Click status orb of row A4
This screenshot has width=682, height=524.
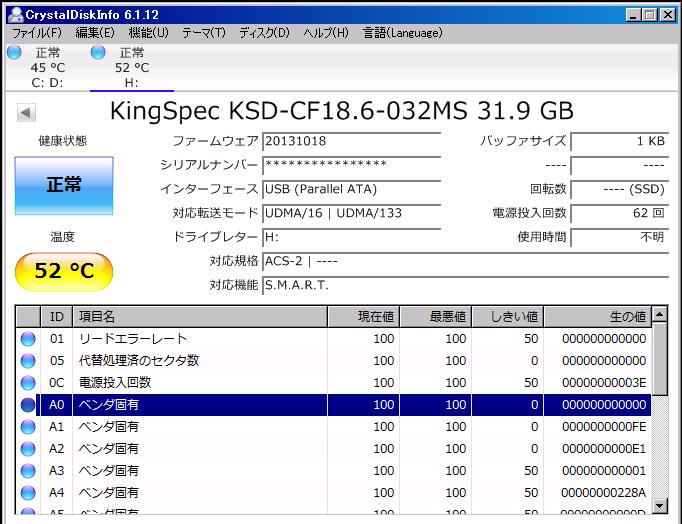[x=28, y=493]
